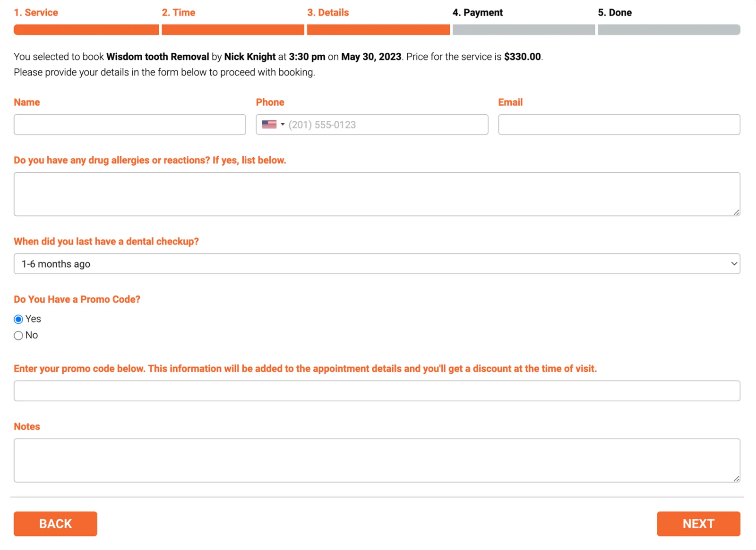The image size is (756, 550).
Task: Grab the allergies text area resize handle
Action: [x=736, y=212]
